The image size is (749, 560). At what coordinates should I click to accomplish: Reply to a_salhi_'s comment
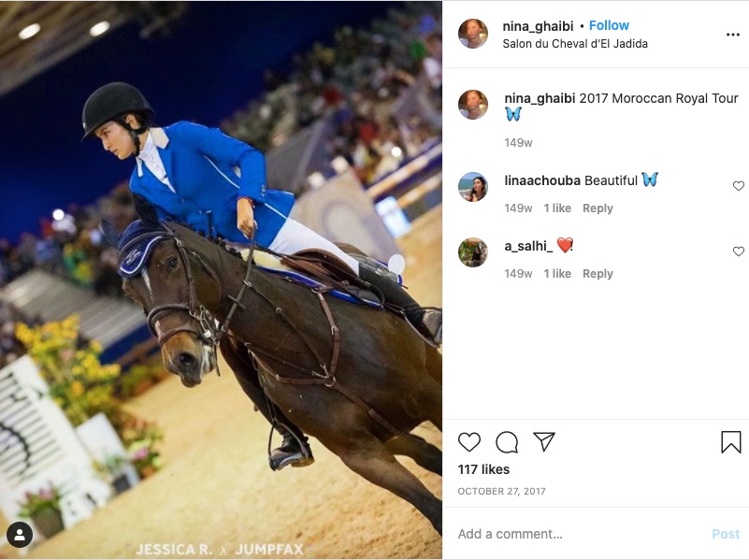point(598,274)
